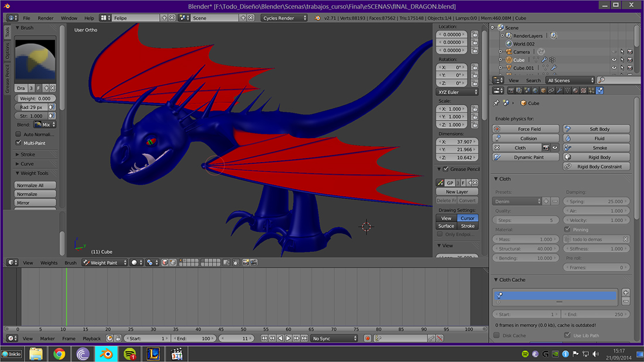Open the Material properties tab icon
This screenshot has height=362, width=644.
576,91
